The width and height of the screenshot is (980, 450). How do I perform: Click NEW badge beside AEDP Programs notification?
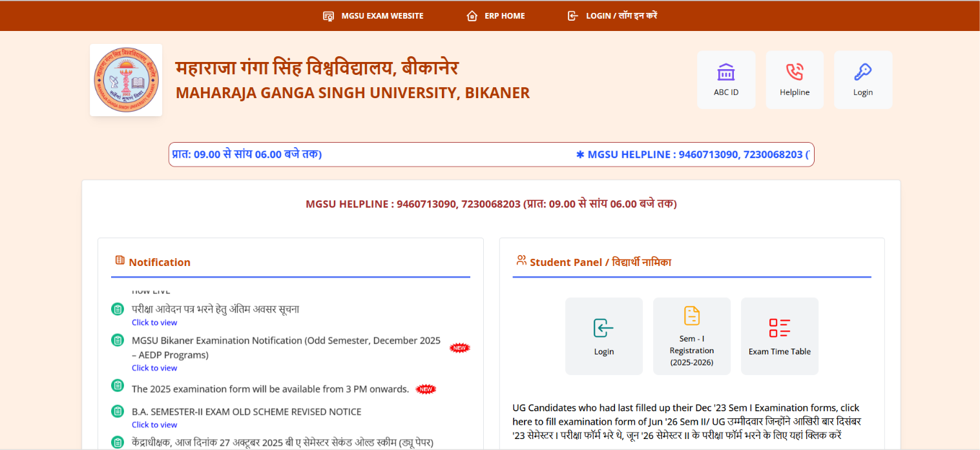(x=460, y=347)
